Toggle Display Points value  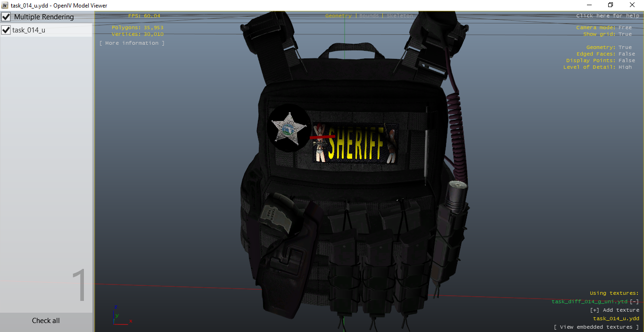click(627, 60)
